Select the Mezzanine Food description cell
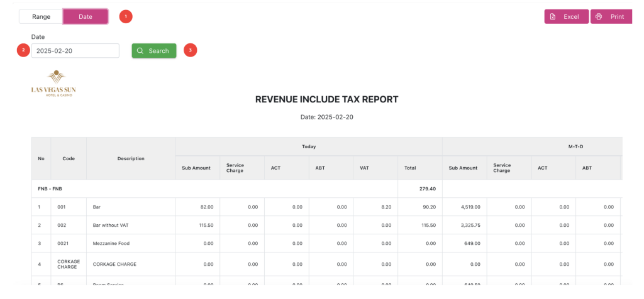This screenshot has height=299, width=644. 111,243
